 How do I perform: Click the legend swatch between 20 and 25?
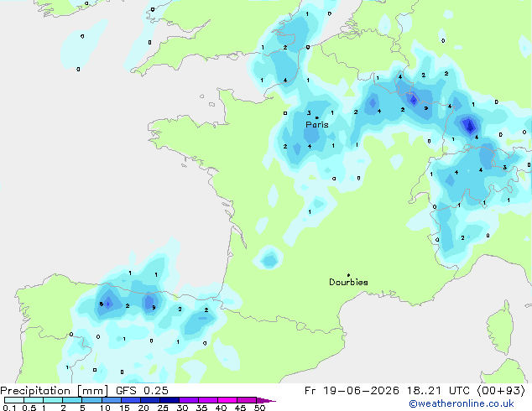(150, 400)
